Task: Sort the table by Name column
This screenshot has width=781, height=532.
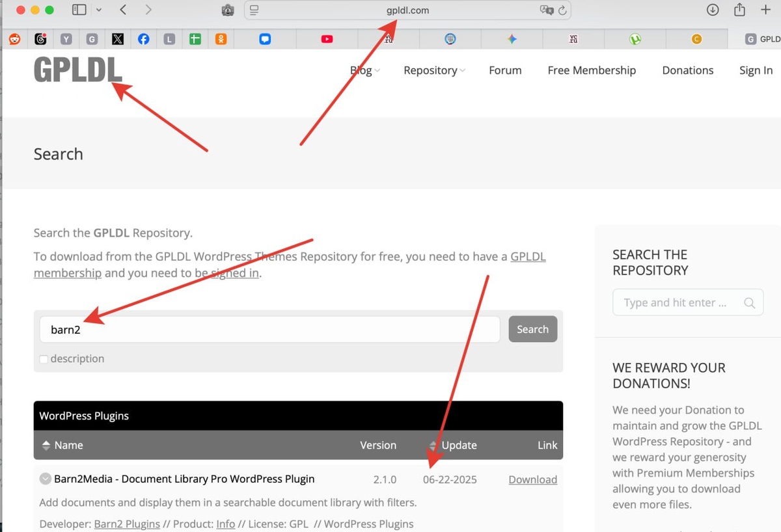Action: point(62,446)
